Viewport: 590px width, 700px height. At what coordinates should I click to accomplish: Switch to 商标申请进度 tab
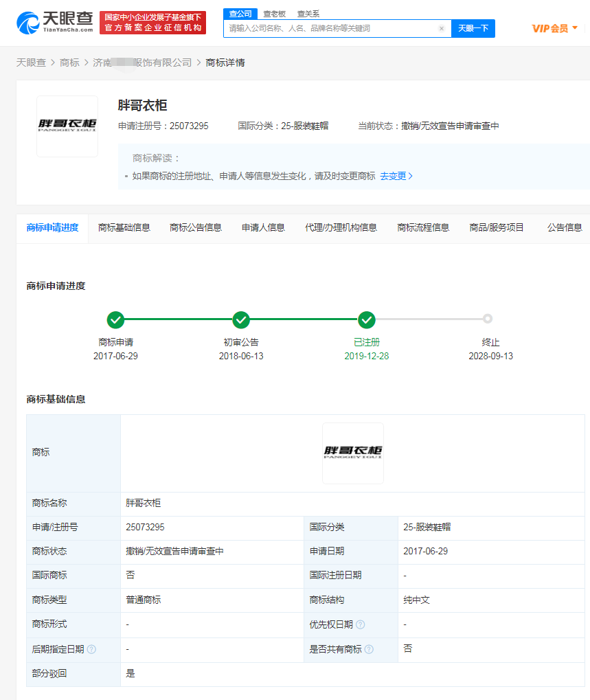[52, 227]
